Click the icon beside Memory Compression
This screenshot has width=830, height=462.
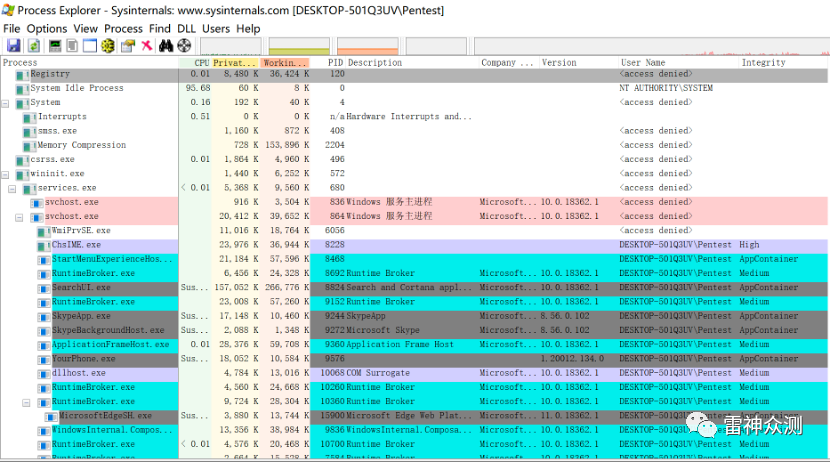click(30, 146)
